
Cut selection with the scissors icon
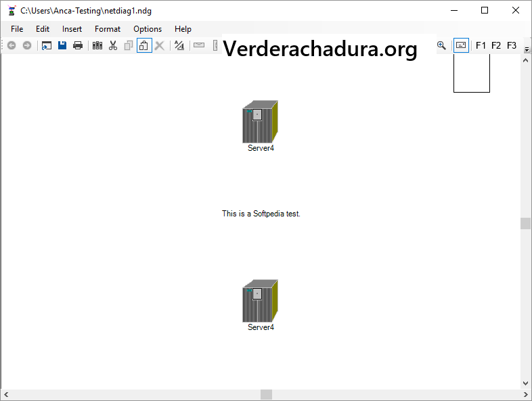[113, 45]
